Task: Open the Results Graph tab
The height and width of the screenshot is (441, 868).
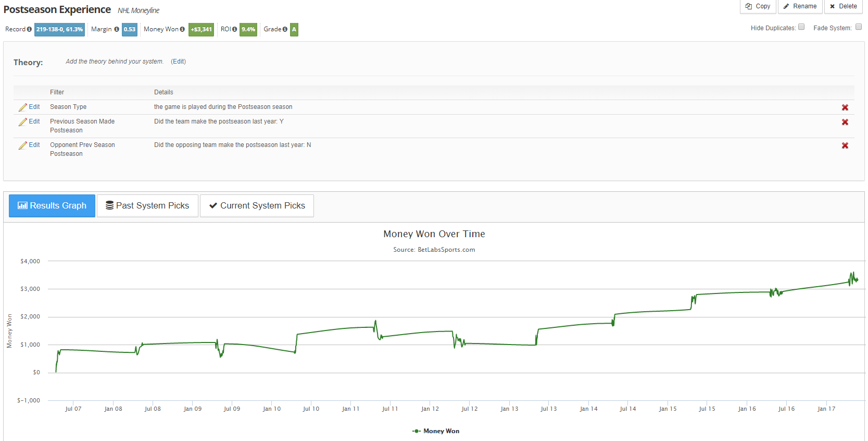Action: [x=52, y=206]
